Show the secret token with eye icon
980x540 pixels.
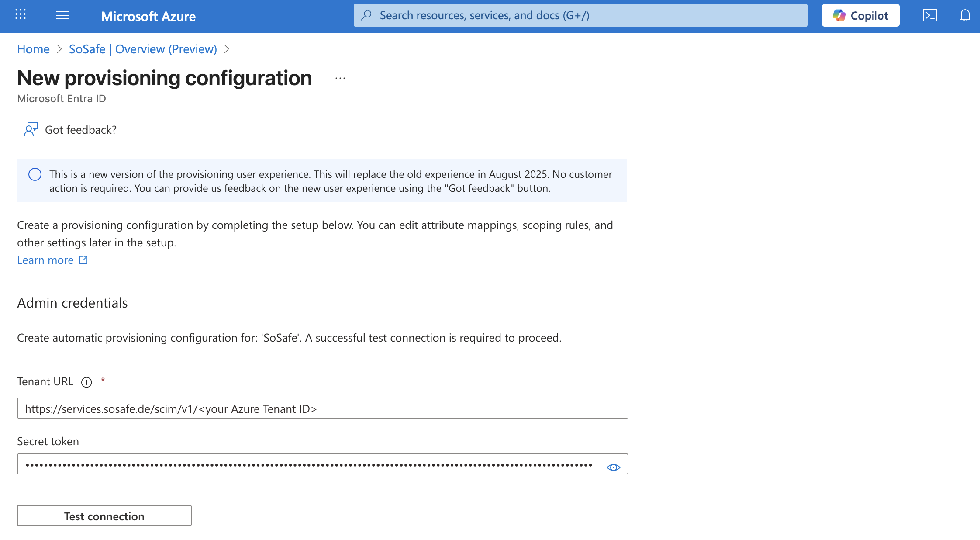point(613,467)
